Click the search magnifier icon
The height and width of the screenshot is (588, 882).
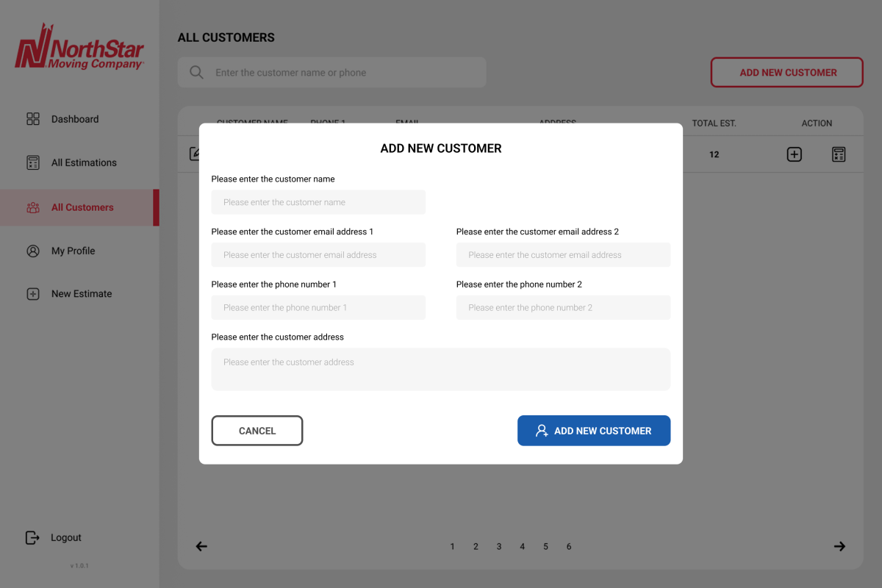click(x=196, y=72)
